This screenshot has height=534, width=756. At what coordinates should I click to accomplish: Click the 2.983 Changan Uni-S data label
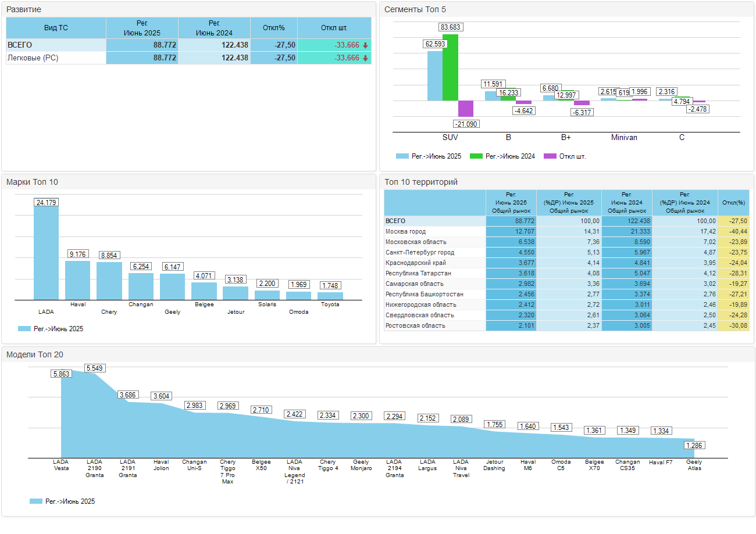pyautogui.click(x=195, y=405)
